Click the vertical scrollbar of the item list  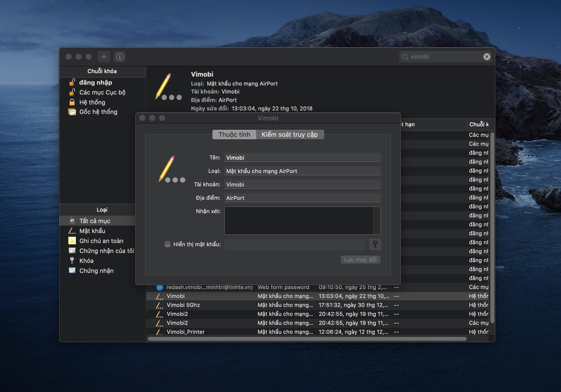492,228
